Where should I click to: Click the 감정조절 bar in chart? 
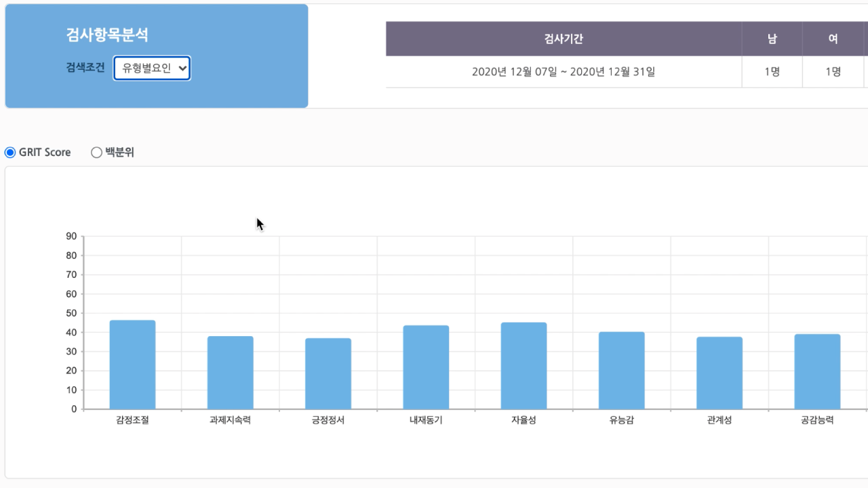tap(132, 365)
